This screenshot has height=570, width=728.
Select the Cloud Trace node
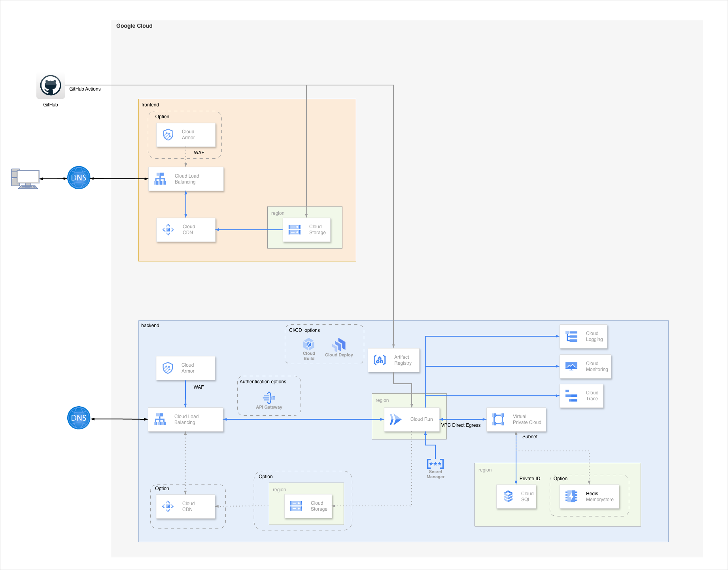(581, 396)
